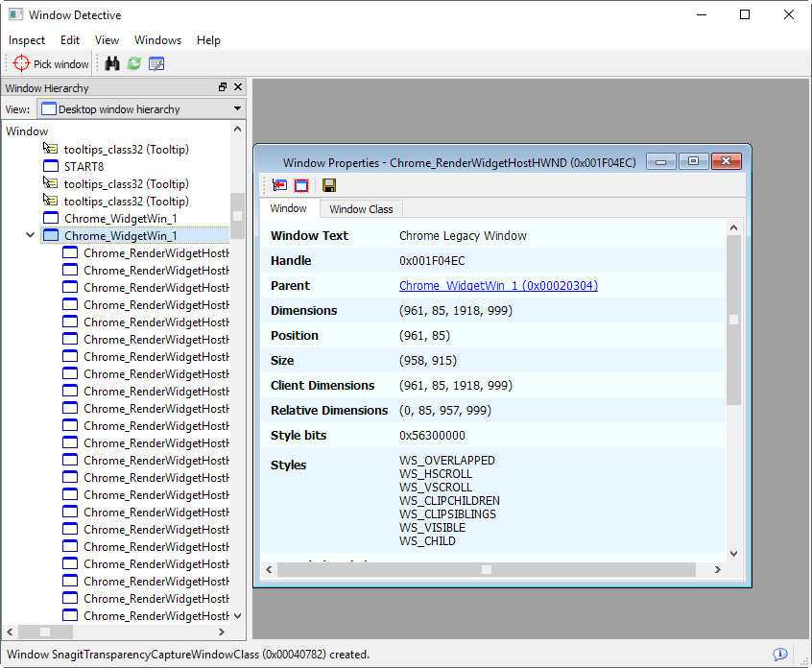Click the WS_OVERLAPPED style entry

(446, 461)
